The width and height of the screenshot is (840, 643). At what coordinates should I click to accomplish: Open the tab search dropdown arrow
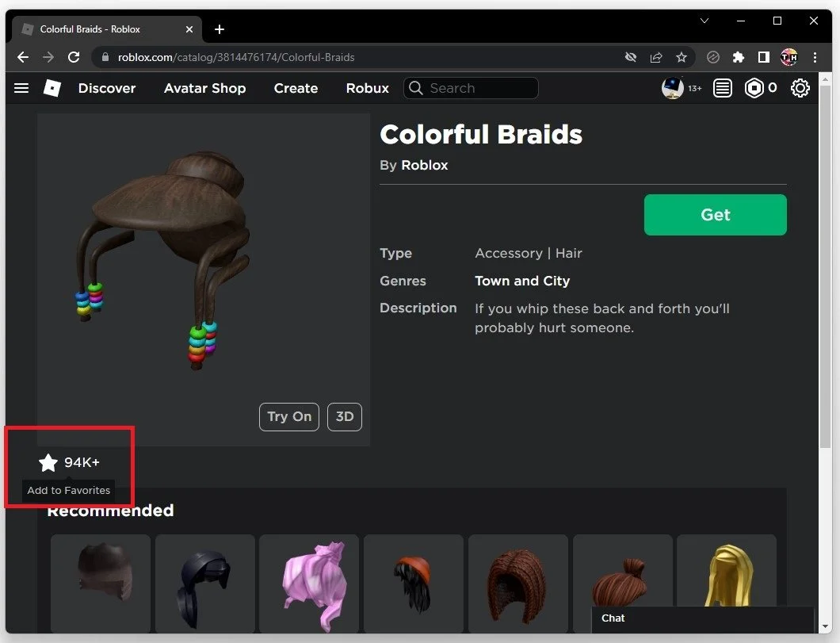point(704,21)
